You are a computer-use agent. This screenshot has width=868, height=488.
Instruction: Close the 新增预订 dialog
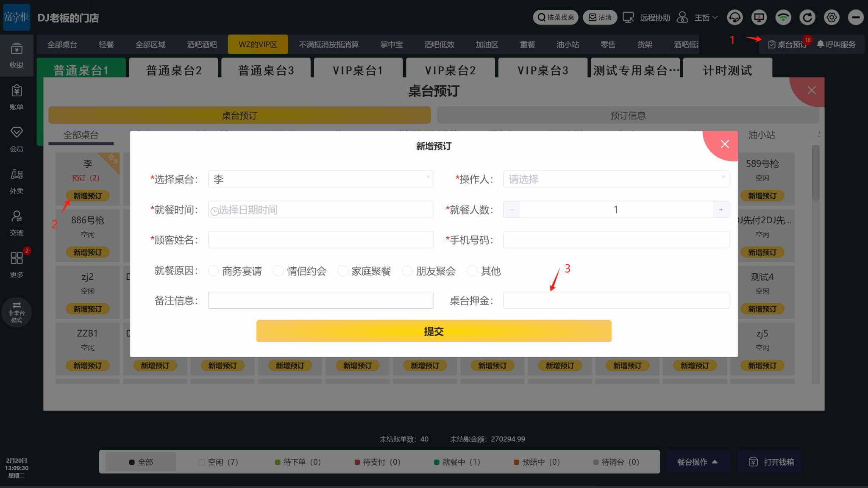coord(725,144)
